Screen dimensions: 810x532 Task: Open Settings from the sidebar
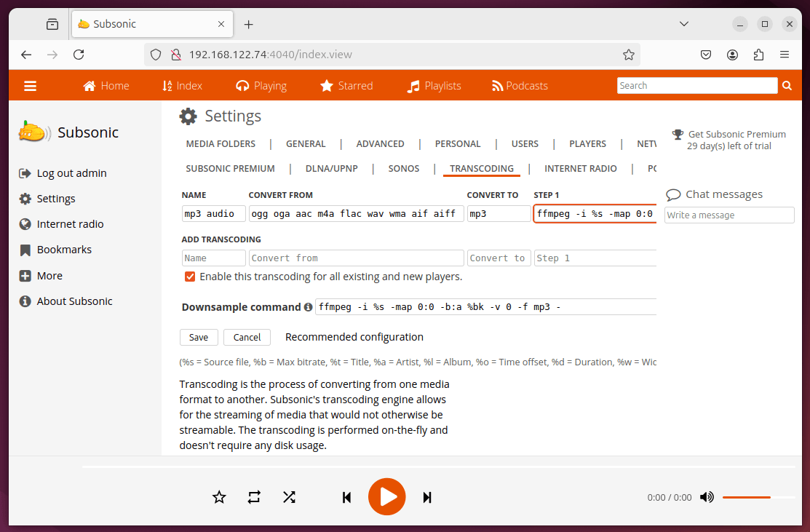point(47,199)
